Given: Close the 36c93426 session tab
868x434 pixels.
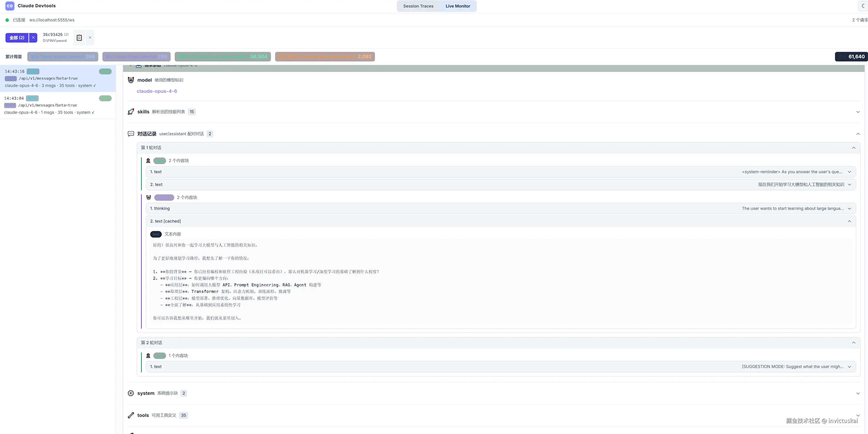Looking at the screenshot, I should click(x=90, y=38).
